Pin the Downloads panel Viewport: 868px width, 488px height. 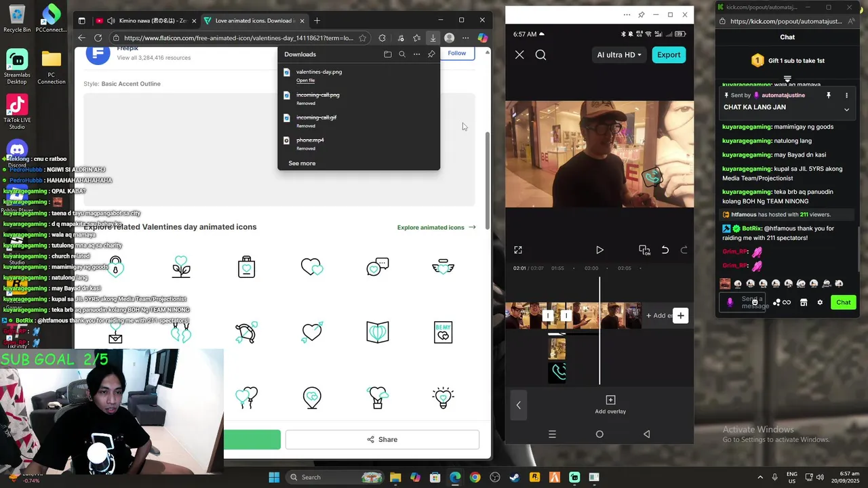(x=431, y=54)
